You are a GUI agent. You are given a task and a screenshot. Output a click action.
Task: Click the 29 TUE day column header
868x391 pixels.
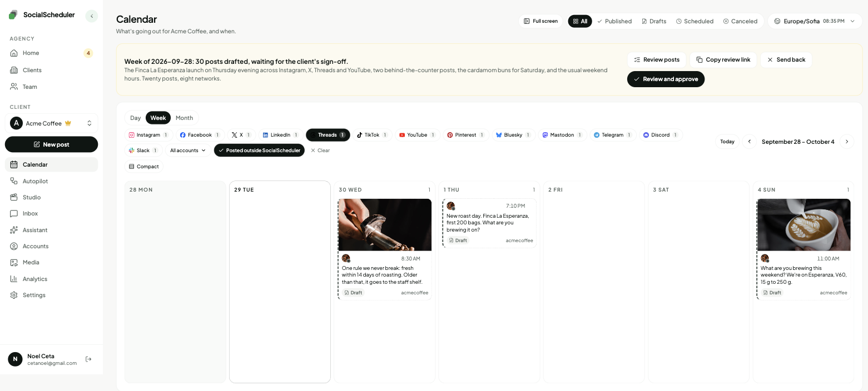pyautogui.click(x=244, y=190)
